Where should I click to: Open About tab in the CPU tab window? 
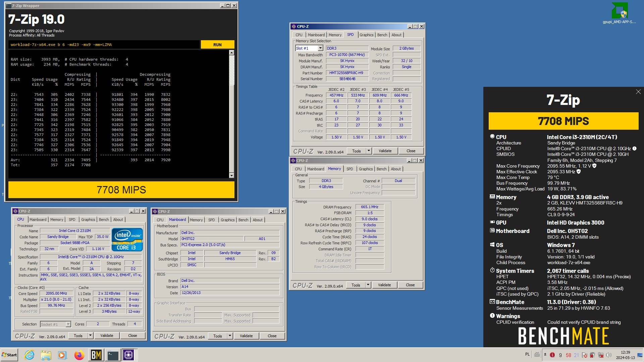pos(118,220)
